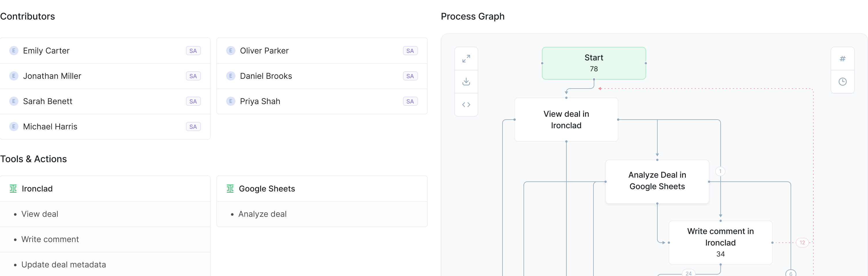Image resolution: width=868 pixels, height=276 pixels.
Task: Select Analyze Deal in Google Sheets node
Action: tap(657, 181)
